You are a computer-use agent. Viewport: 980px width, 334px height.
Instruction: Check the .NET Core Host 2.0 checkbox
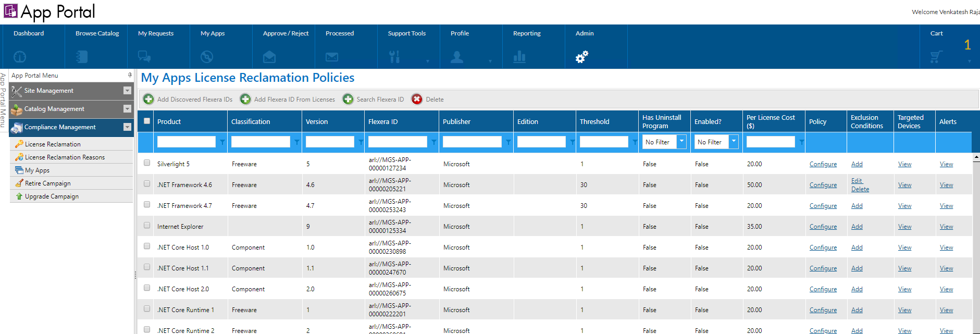click(x=147, y=288)
